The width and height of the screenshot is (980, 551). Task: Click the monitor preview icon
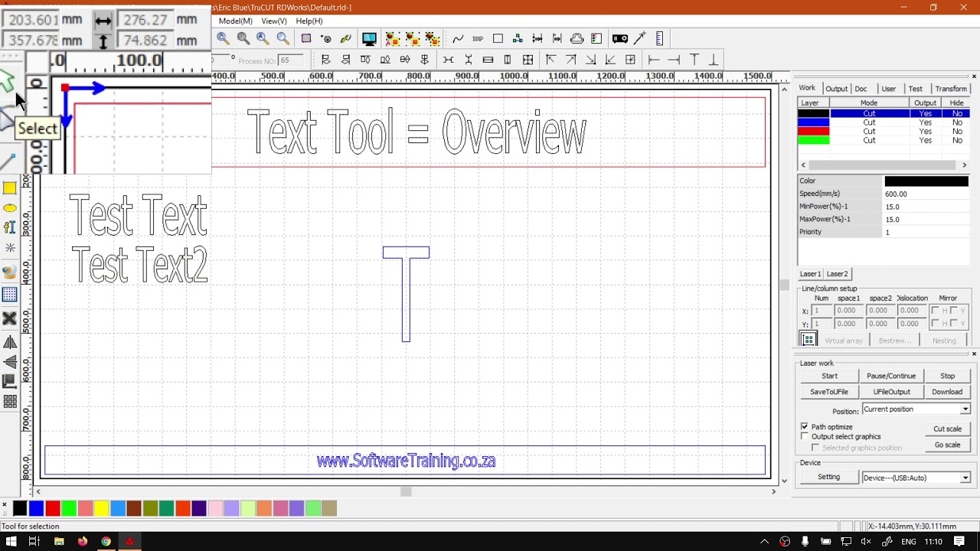point(369,38)
